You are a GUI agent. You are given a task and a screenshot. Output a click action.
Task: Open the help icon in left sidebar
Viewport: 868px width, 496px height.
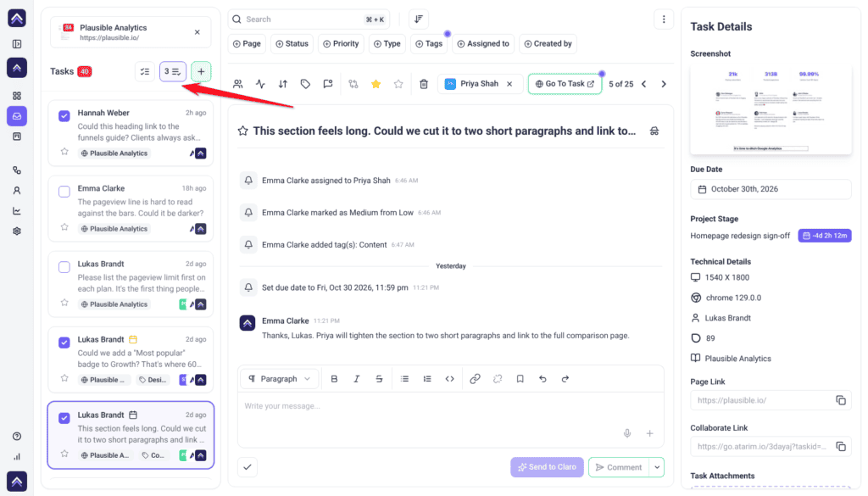[x=17, y=436]
